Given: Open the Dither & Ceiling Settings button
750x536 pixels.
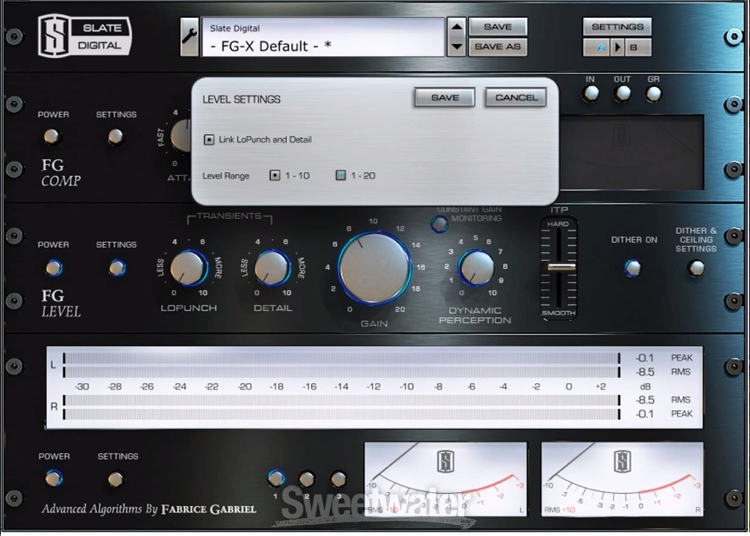Looking at the screenshot, I should pyautogui.click(x=696, y=268).
